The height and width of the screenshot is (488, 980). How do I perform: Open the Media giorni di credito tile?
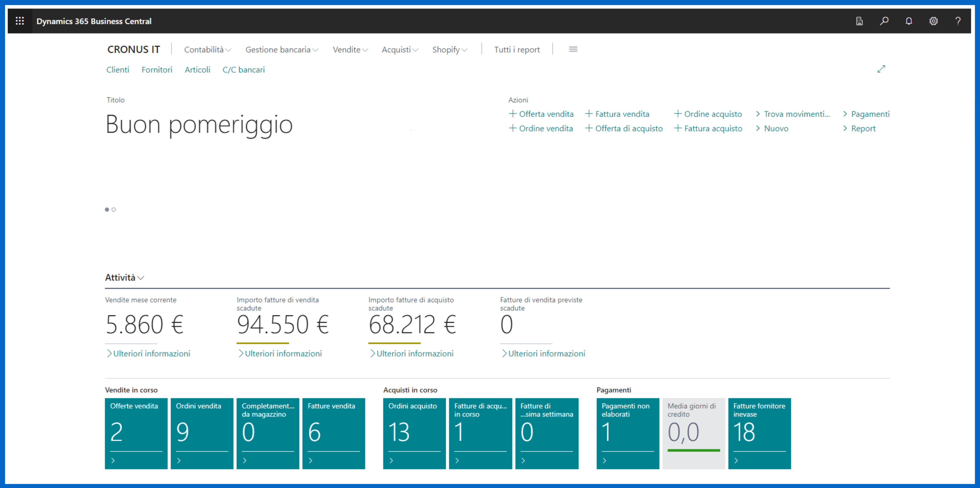pyautogui.click(x=693, y=433)
